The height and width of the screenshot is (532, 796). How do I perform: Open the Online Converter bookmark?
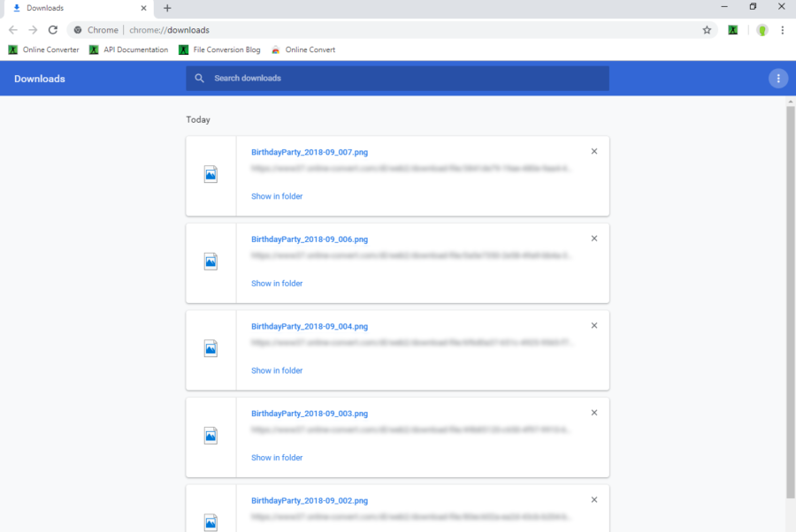[x=43, y=49]
